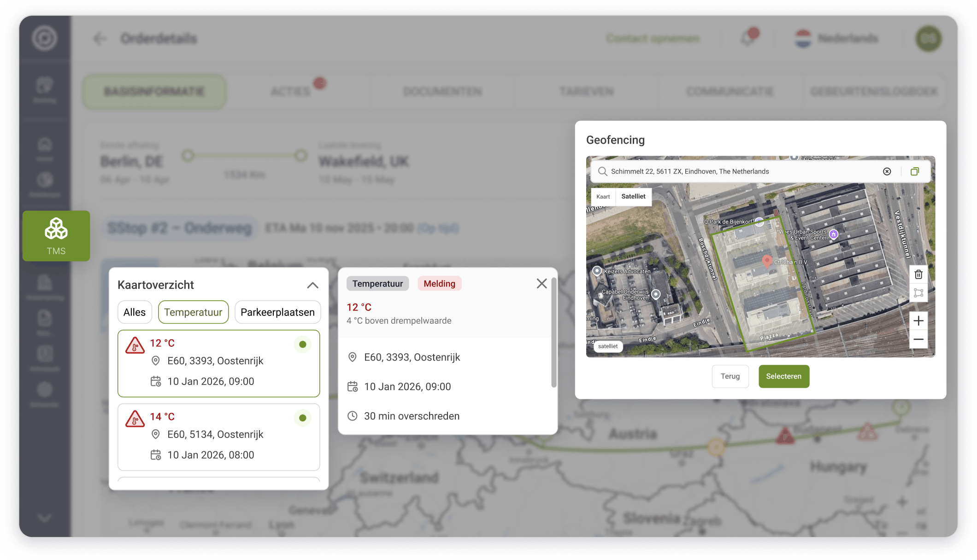Click the red location pin on map
977x560 pixels.
(x=766, y=261)
